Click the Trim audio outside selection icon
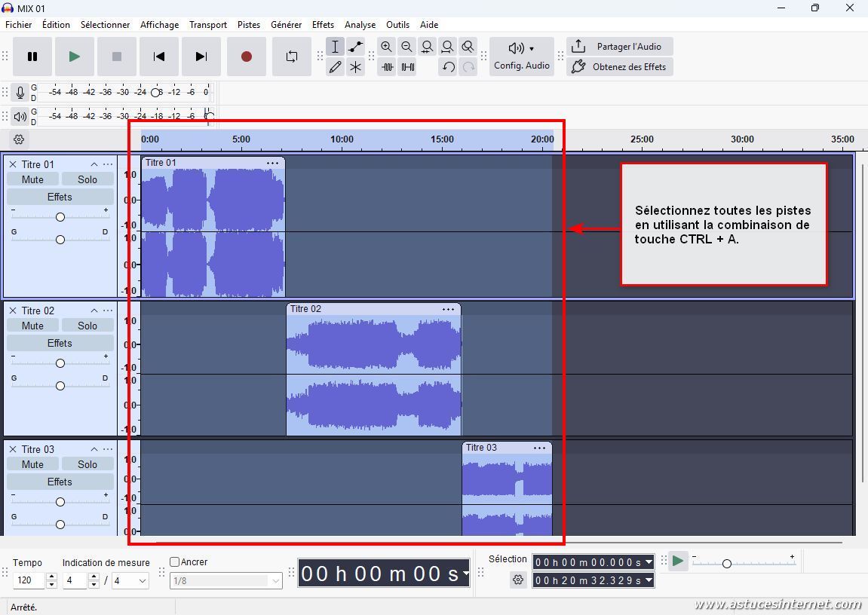The width and height of the screenshot is (868, 615). tap(388, 67)
